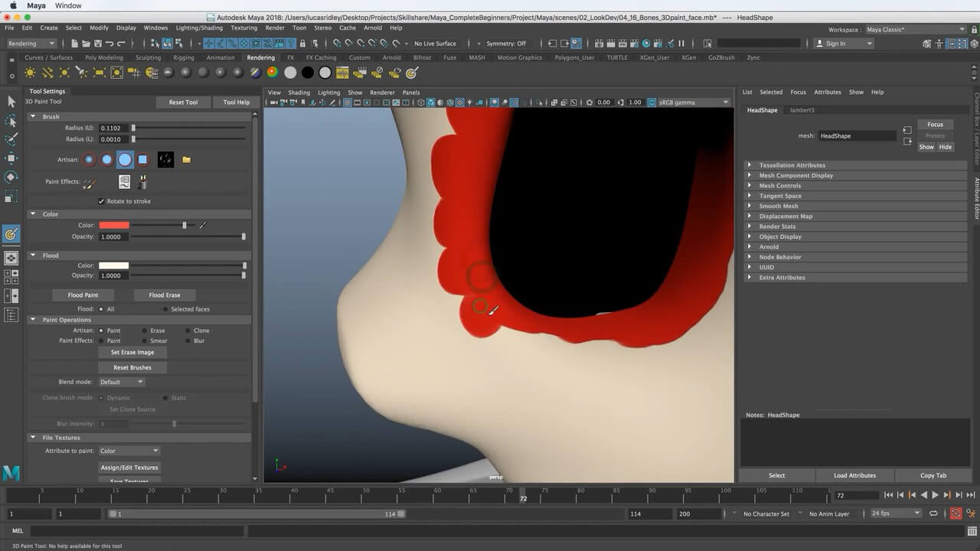
Task: Click the auto keyframe toggle icon
Action: 955,514
